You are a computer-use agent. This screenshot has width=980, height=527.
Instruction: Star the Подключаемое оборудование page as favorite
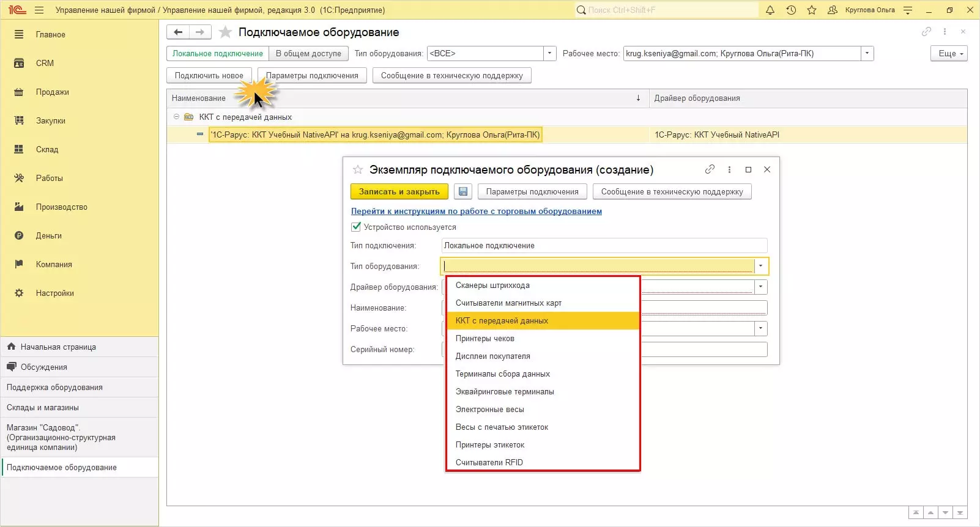[x=225, y=32]
